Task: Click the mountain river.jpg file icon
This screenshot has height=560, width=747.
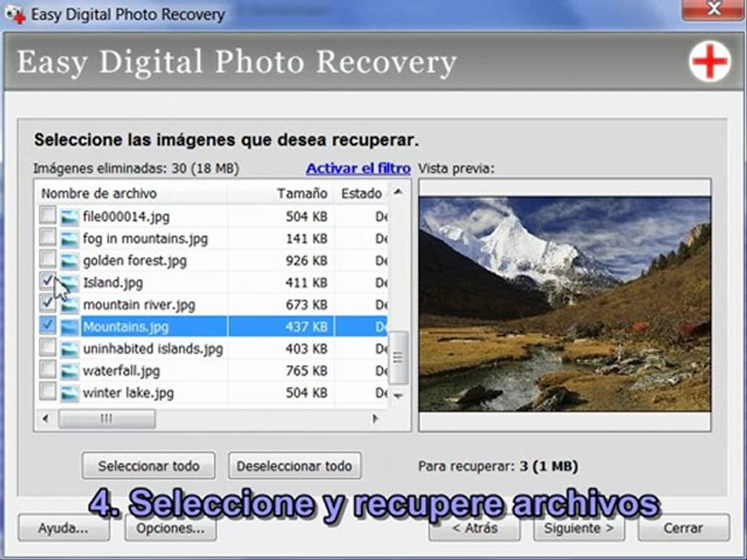Action: (x=69, y=304)
